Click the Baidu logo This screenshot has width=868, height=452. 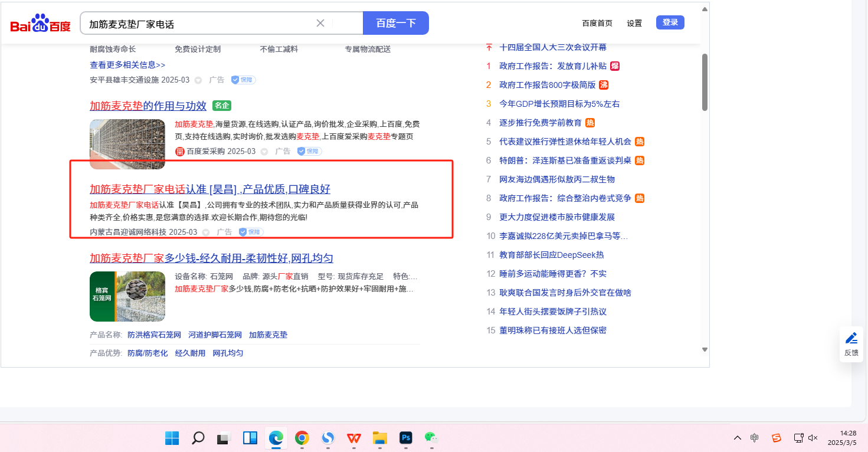point(40,24)
